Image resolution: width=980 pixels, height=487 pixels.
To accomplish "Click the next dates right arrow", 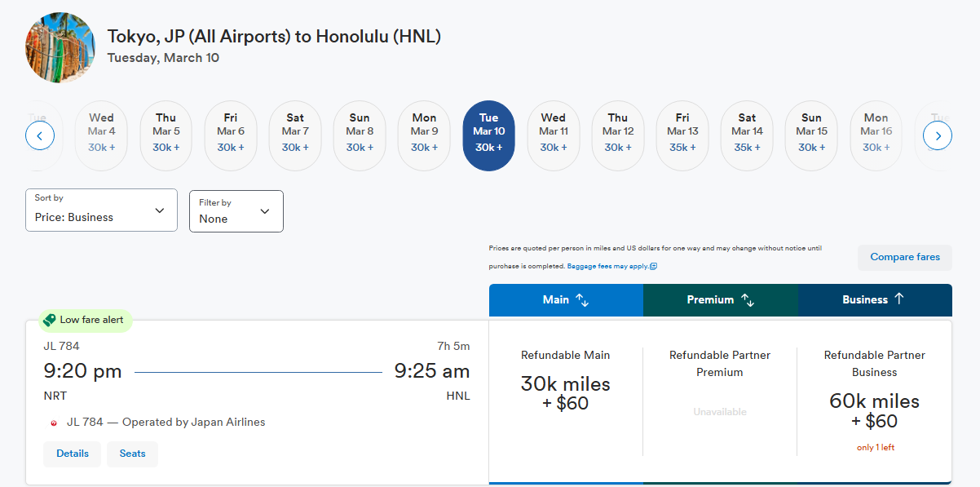I will 938,135.
